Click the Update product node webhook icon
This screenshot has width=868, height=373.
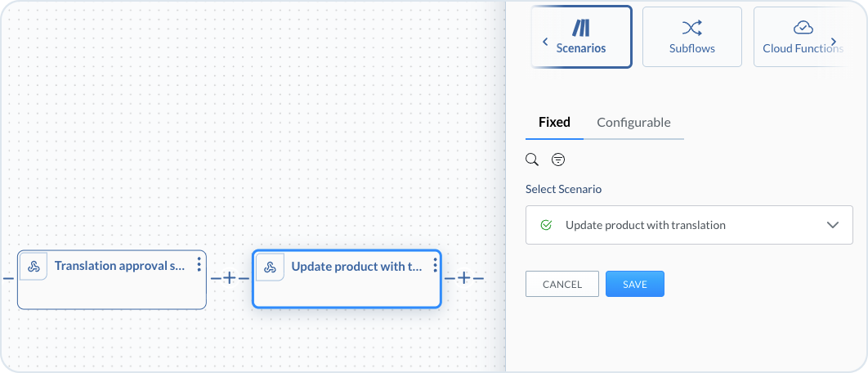pyautogui.click(x=270, y=267)
